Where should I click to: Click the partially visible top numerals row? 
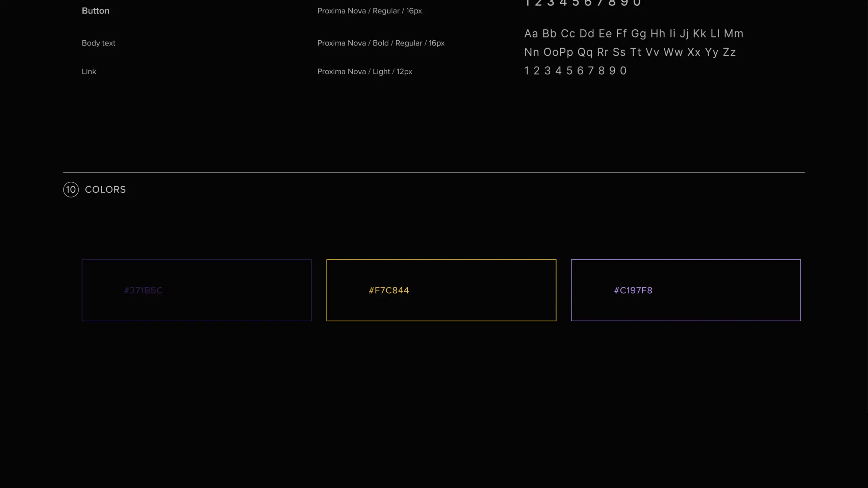(x=583, y=3)
